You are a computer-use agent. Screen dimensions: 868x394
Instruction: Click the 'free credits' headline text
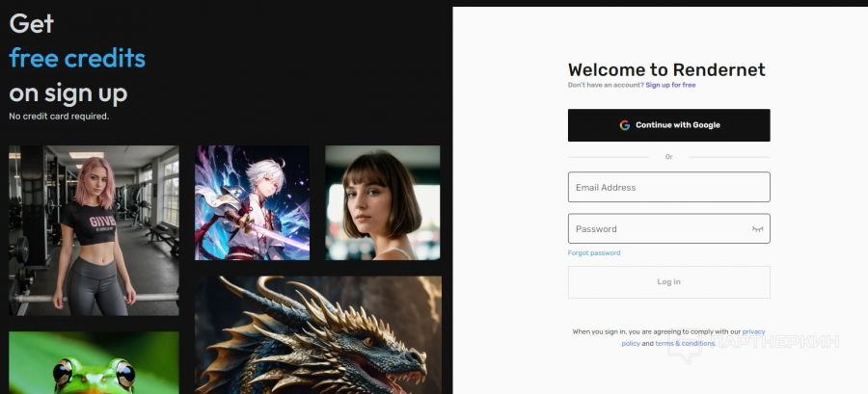click(77, 58)
